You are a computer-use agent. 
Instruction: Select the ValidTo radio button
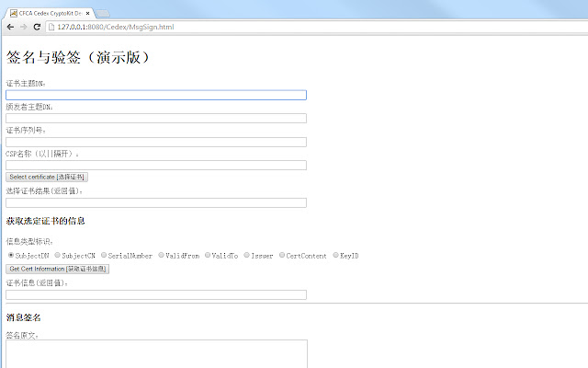[x=208, y=255]
